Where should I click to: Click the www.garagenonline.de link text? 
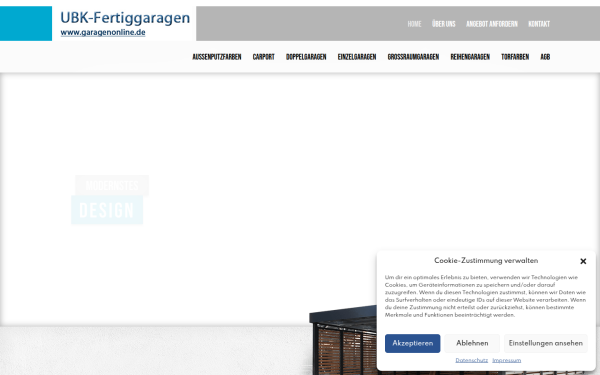(103, 33)
